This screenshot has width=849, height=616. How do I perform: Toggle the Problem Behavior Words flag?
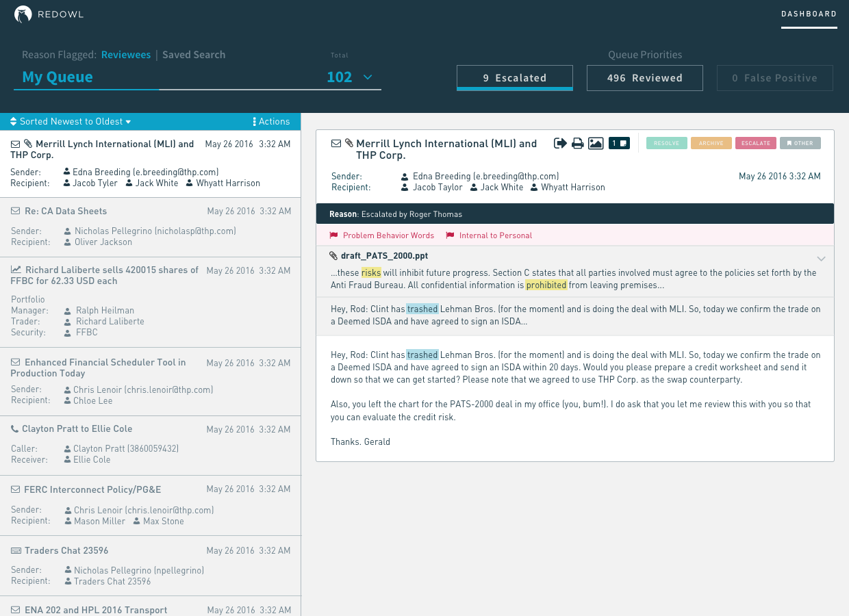tap(334, 235)
